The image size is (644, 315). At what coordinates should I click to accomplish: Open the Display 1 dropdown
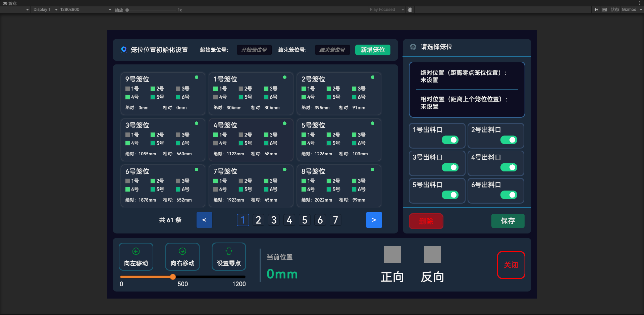(45, 10)
